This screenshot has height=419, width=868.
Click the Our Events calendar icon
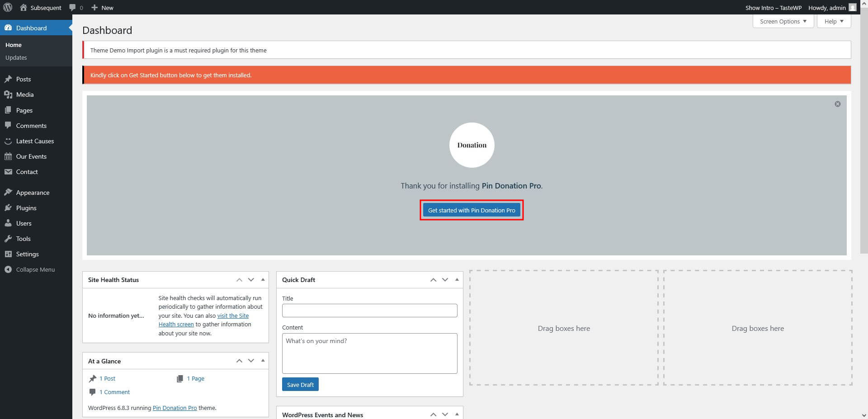click(8, 156)
